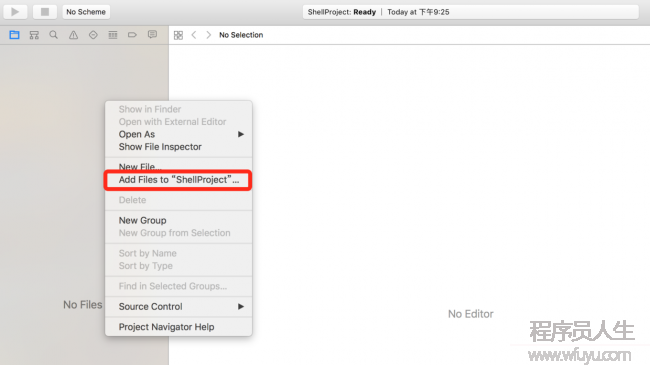The image size is (650, 365).
Task: Click the No Selection jump bar
Action: tap(241, 35)
